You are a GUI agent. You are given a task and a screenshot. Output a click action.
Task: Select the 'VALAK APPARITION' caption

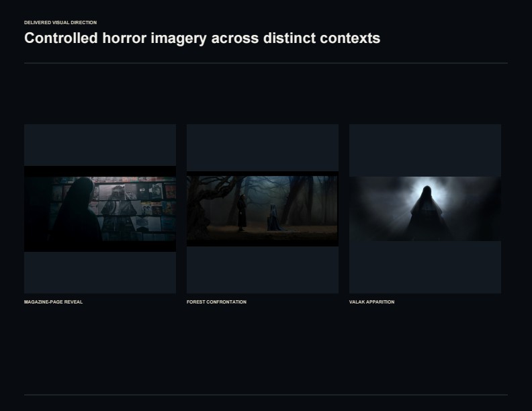(372, 302)
